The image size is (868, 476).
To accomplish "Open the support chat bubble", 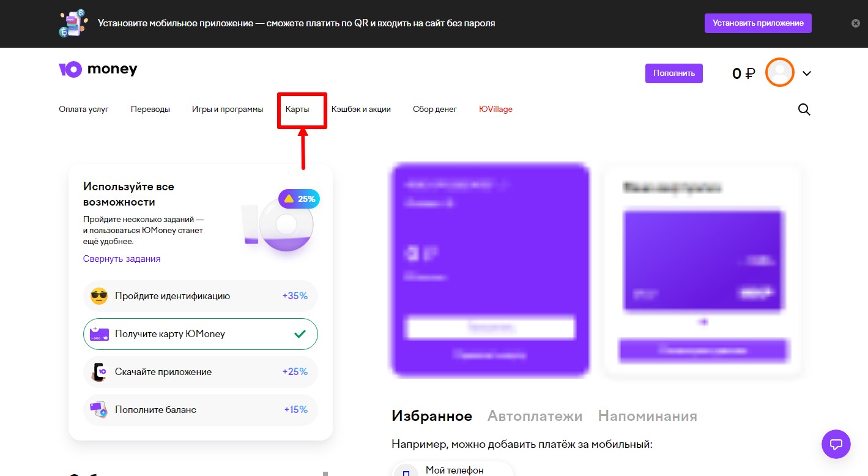I will click(x=836, y=444).
